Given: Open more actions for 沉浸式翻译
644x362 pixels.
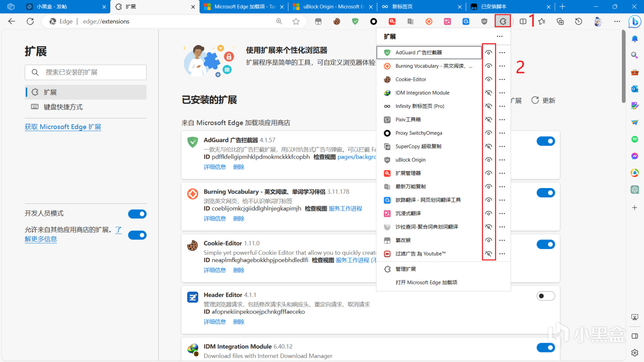Looking at the screenshot, I should point(502,213).
